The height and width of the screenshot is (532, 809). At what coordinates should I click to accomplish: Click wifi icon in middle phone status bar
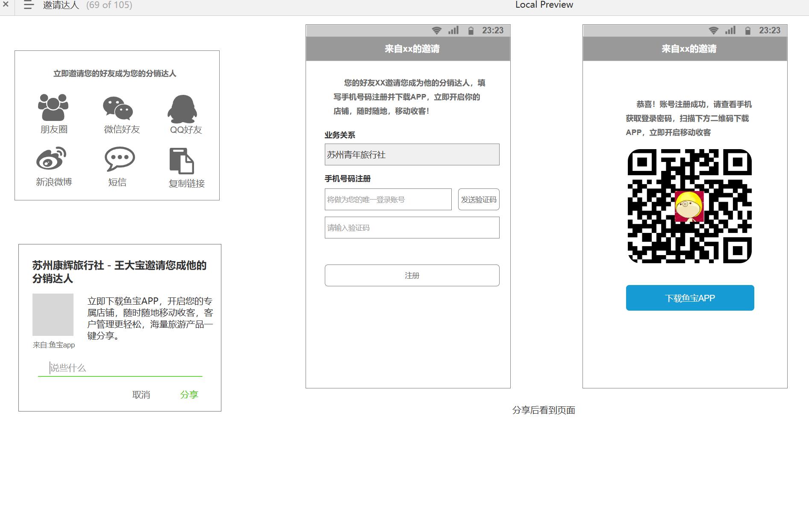coord(436,30)
